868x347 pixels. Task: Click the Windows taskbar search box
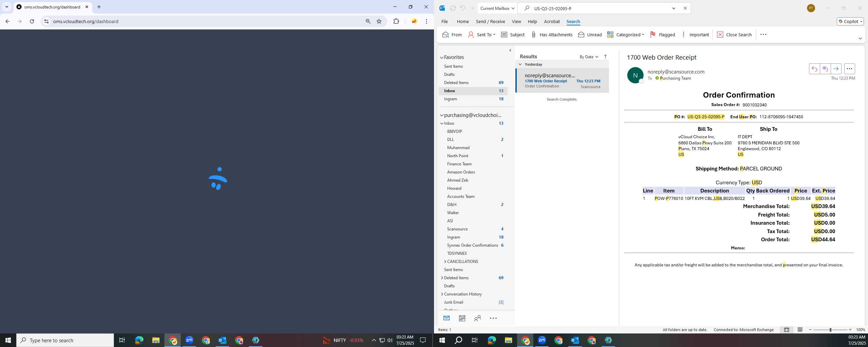pyautogui.click(x=65, y=340)
